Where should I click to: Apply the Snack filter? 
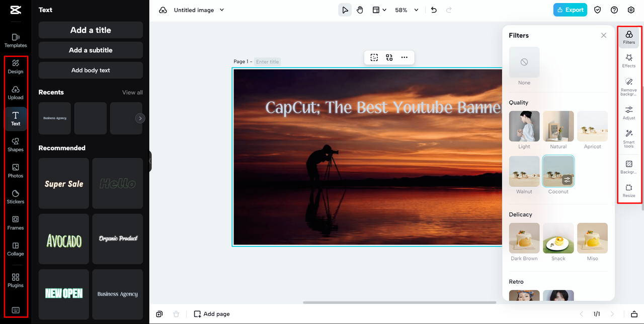point(558,238)
